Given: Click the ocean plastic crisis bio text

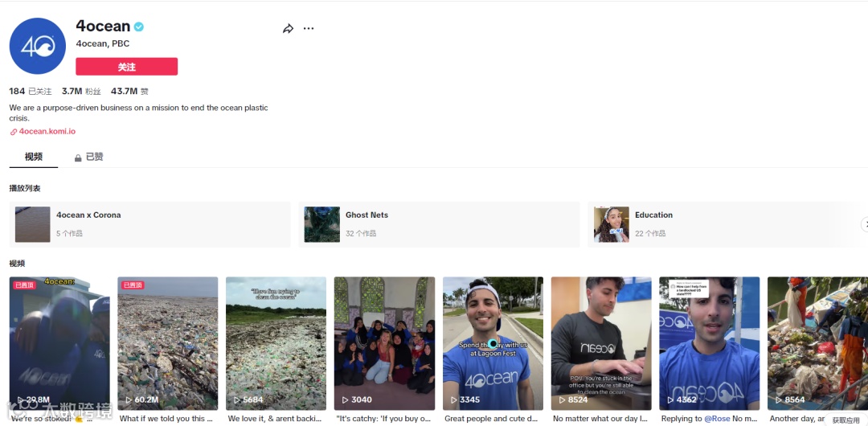Looking at the screenshot, I should (x=138, y=113).
